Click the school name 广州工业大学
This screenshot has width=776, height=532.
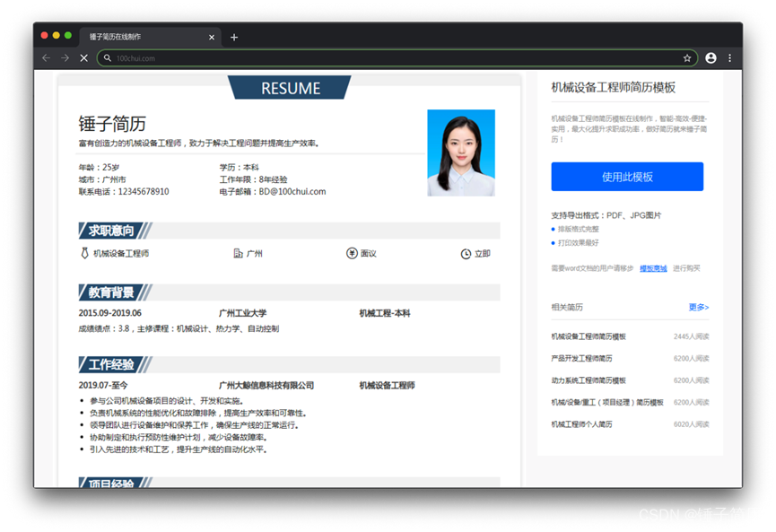[x=242, y=313]
